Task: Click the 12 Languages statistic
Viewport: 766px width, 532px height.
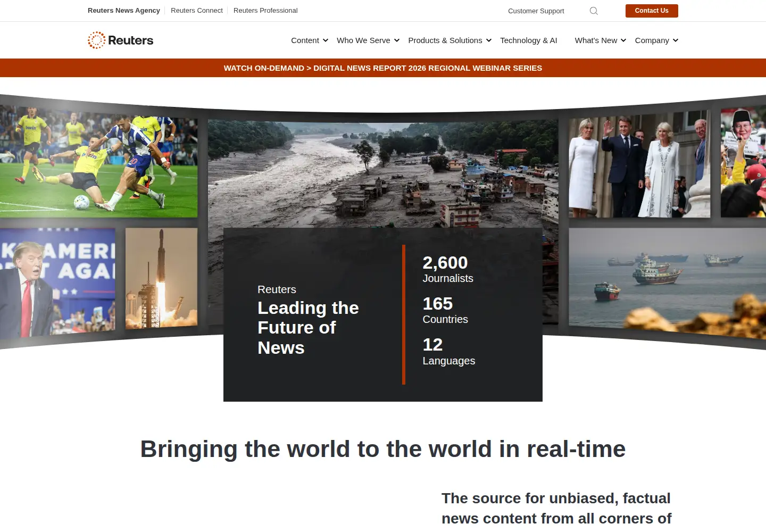Action: (x=448, y=351)
